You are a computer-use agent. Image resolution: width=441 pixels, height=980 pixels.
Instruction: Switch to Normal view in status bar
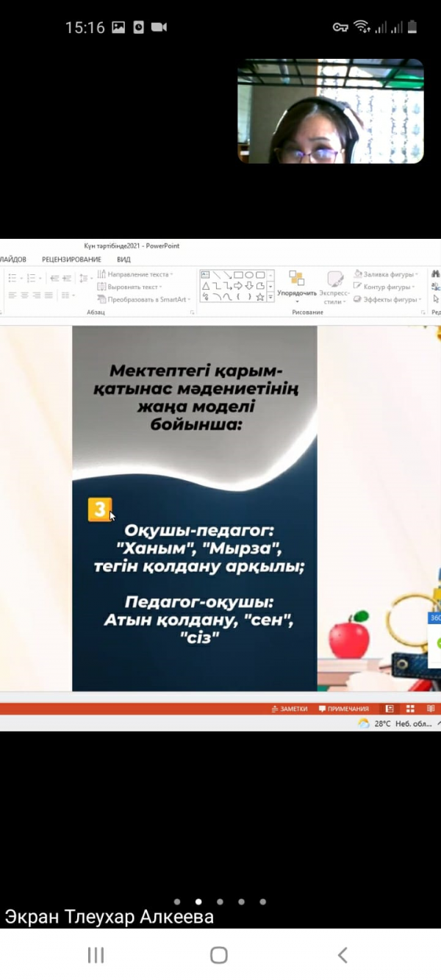390,709
